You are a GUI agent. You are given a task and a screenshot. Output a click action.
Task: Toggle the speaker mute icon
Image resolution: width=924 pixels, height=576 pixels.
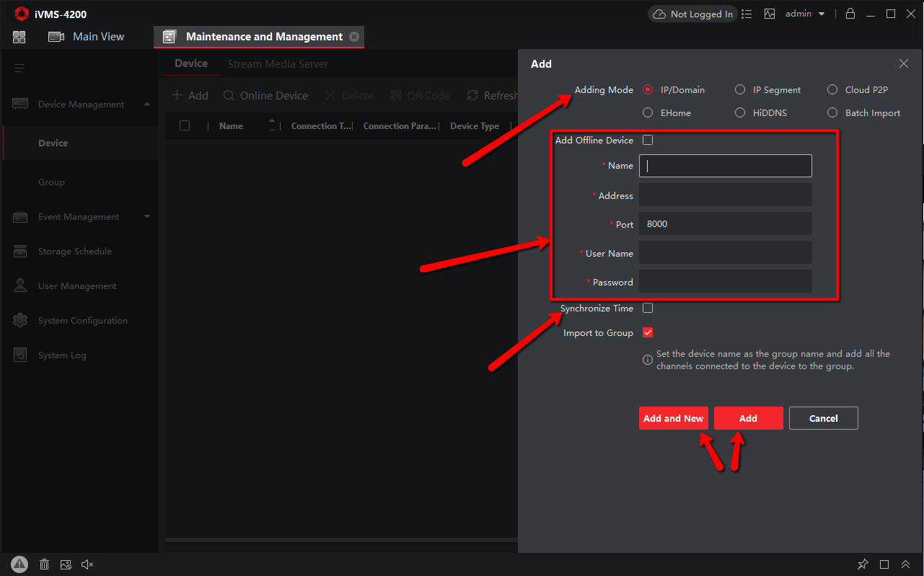coord(87,564)
